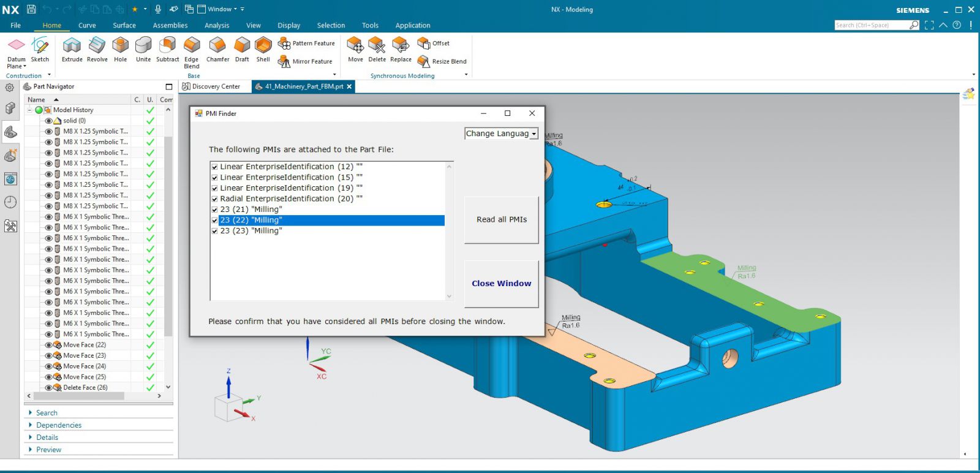
Task: Uncheck Linear EnterpriseIdentification (19) PMI
Action: click(214, 188)
